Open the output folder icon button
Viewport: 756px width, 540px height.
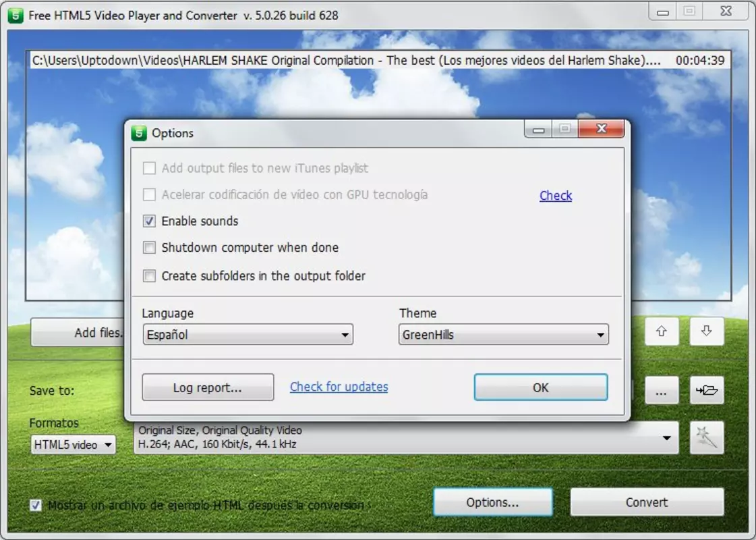click(x=706, y=390)
